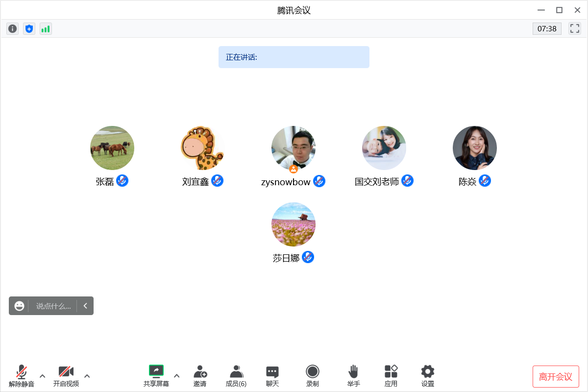Check the green network signal icon
588x392 pixels.
[46, 29]
